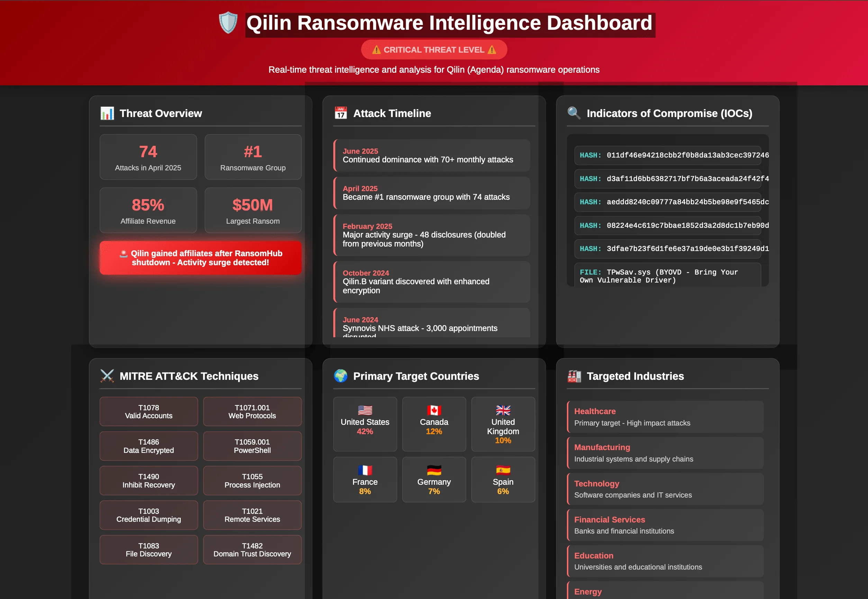Screen dimensions: 868x599
Task: Open the Financial Services industry entry
Action: [665, 525]
